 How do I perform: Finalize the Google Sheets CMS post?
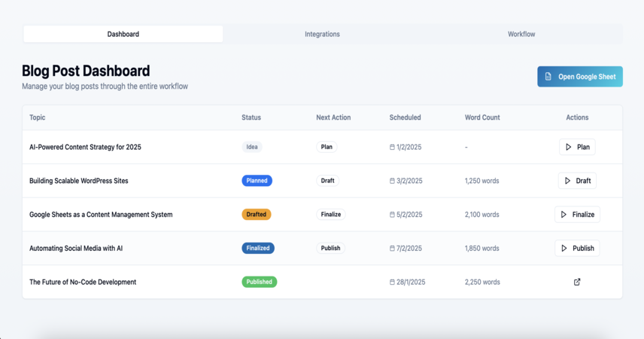(577, 215)
